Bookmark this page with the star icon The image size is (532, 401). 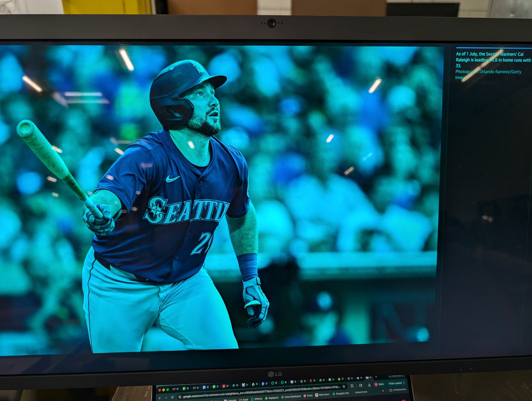tap(344, 387)
